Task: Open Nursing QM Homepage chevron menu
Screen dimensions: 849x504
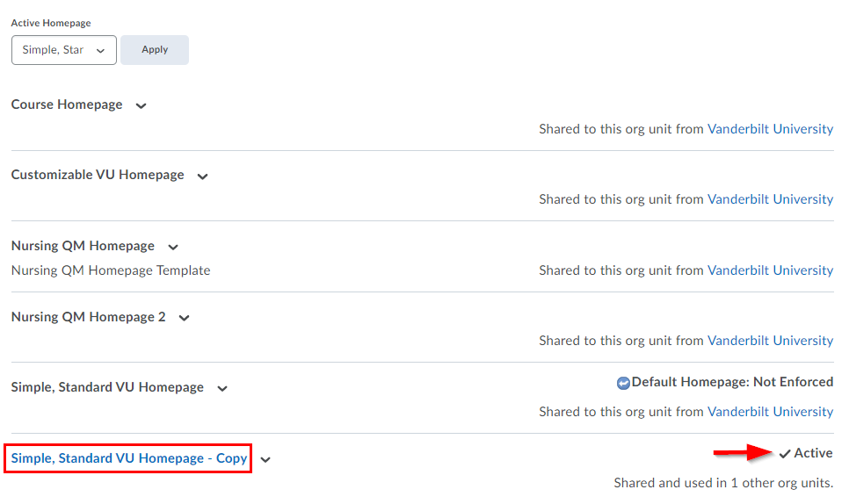Action: tap(173, 247)
